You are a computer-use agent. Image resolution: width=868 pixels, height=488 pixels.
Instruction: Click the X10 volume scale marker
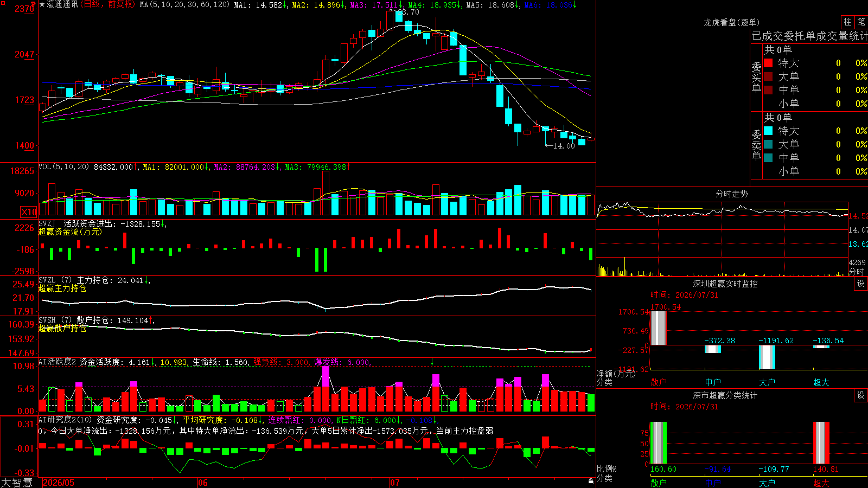pyautogui.click(x=29, y=212)
